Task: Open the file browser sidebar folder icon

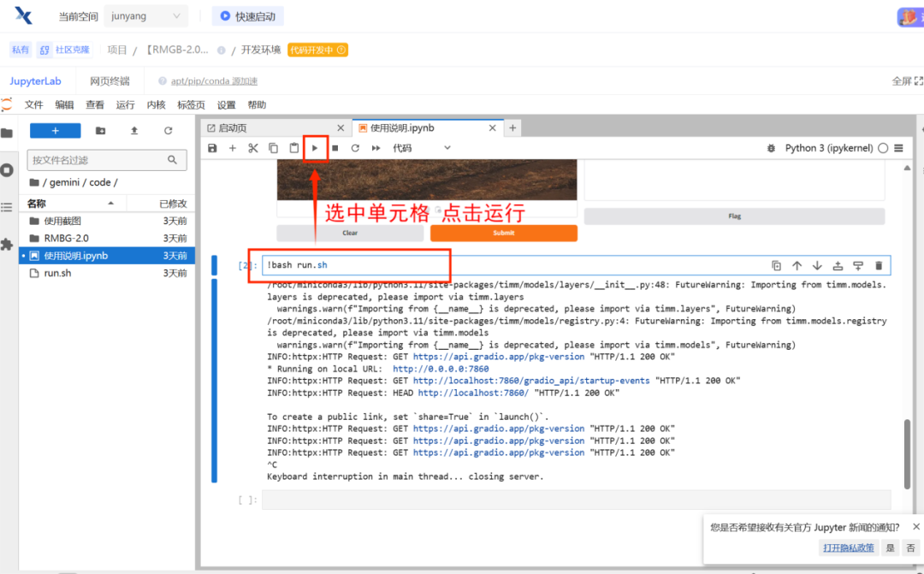Action: tap(7, 133)
